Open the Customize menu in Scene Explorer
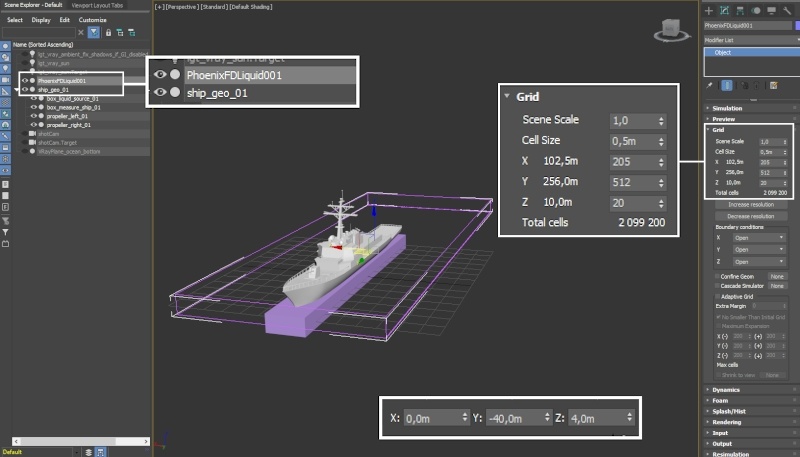Image resolution: width=800 pixels, height=457 pixels. (x=92, y=20)
